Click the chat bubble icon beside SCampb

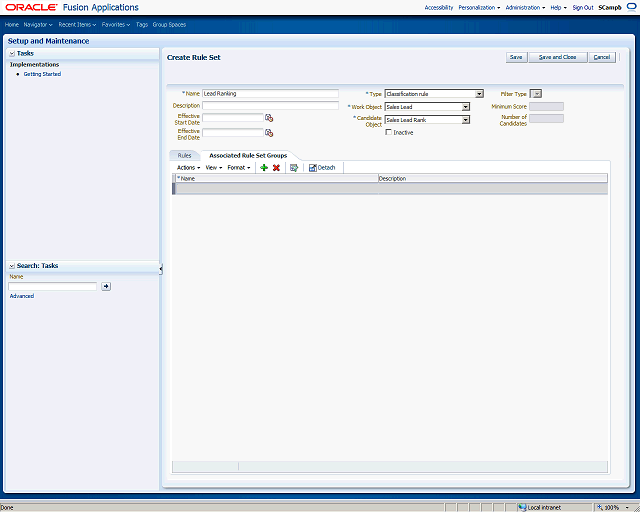tap(631, 7)
